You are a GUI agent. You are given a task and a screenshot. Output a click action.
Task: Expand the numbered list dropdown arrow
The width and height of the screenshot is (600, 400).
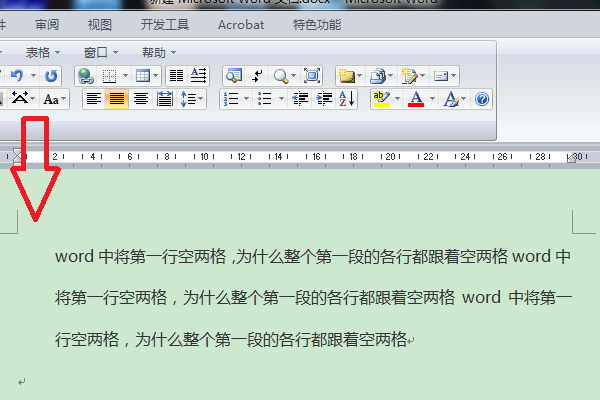246,99
